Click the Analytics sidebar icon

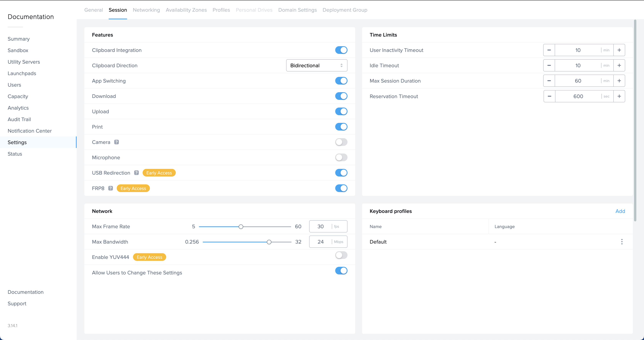17,108
